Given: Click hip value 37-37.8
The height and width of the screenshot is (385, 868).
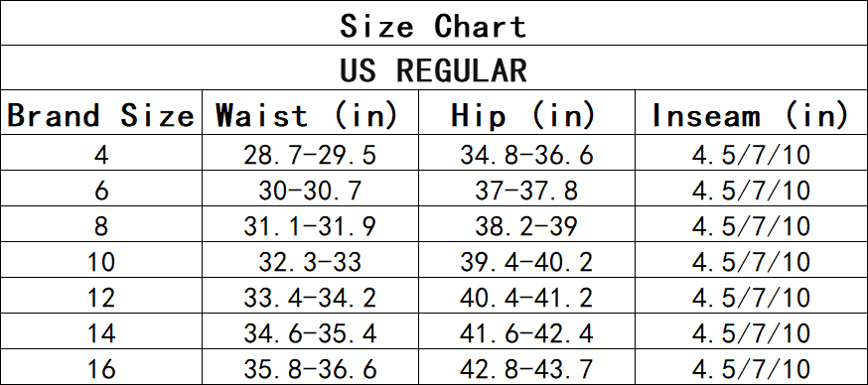Looking at the screenshot, I should [526, 191].
